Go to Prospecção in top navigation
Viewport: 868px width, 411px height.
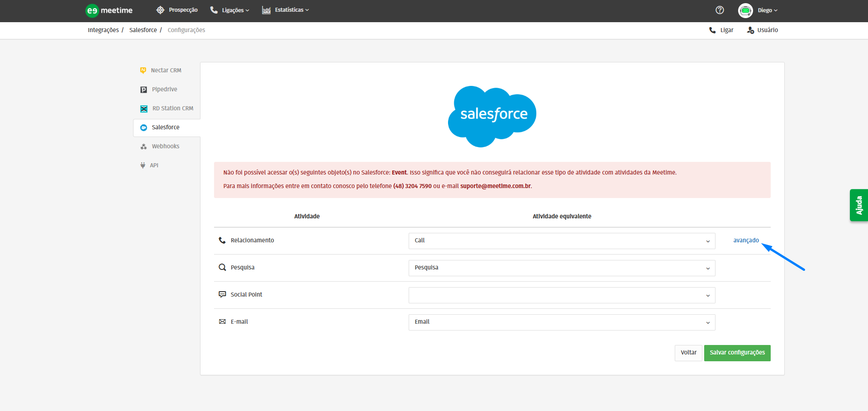click(177, 10)
